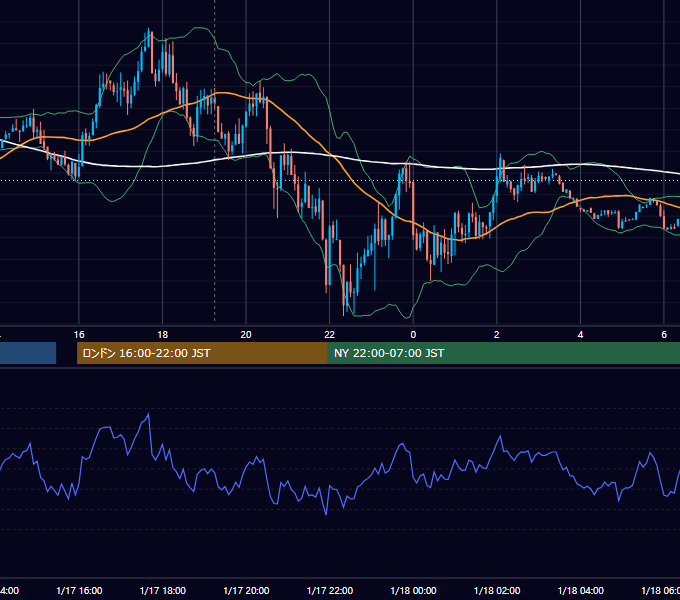Click the hour label 6 on upper axis
The image size is (680, 600).
click(x=664, y=335)
